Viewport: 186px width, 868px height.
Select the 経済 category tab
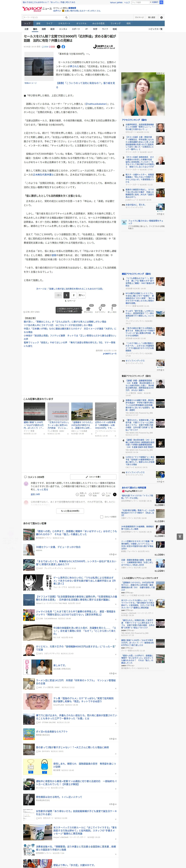tap(52, 29)
